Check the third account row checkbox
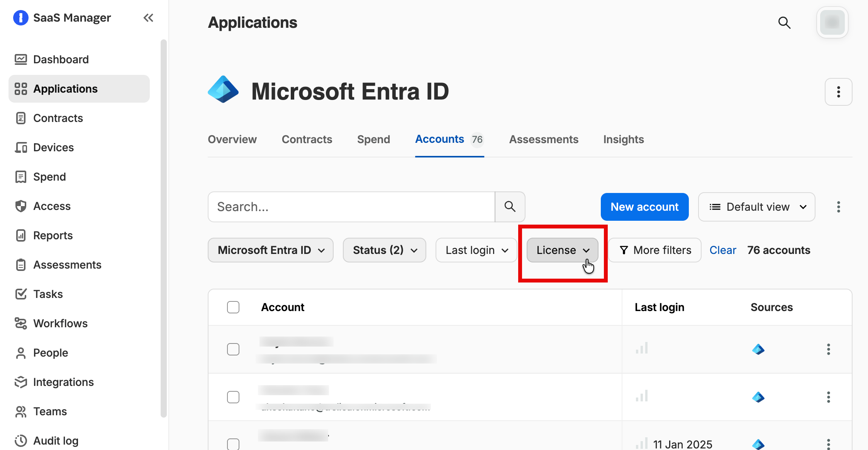868x450 pixels. 233,444
